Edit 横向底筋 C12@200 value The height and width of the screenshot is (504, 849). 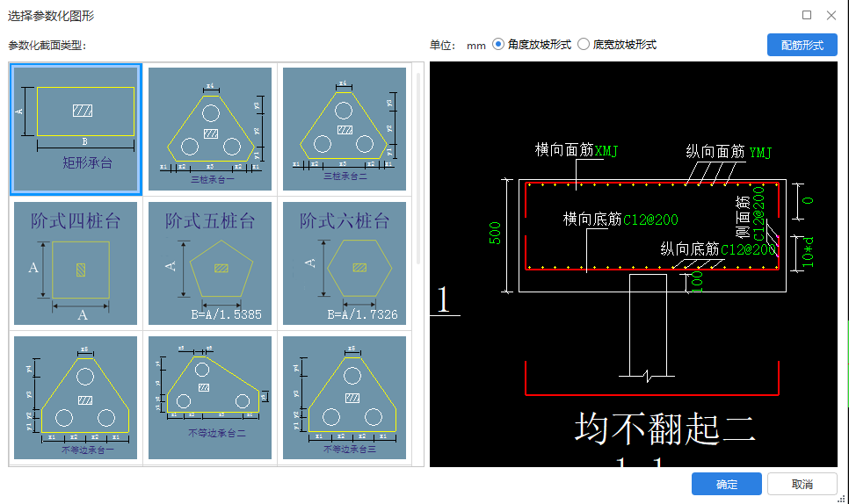(650, 220)
